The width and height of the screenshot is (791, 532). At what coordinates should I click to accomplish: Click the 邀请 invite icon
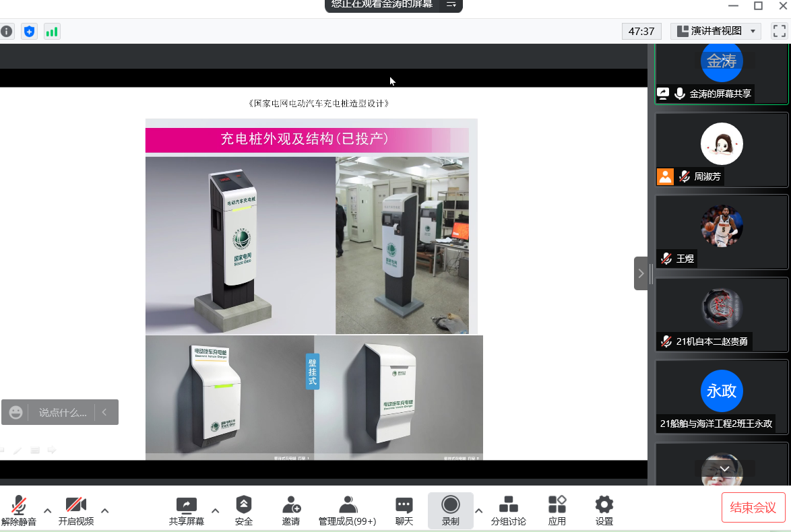[x=291, y=504]
